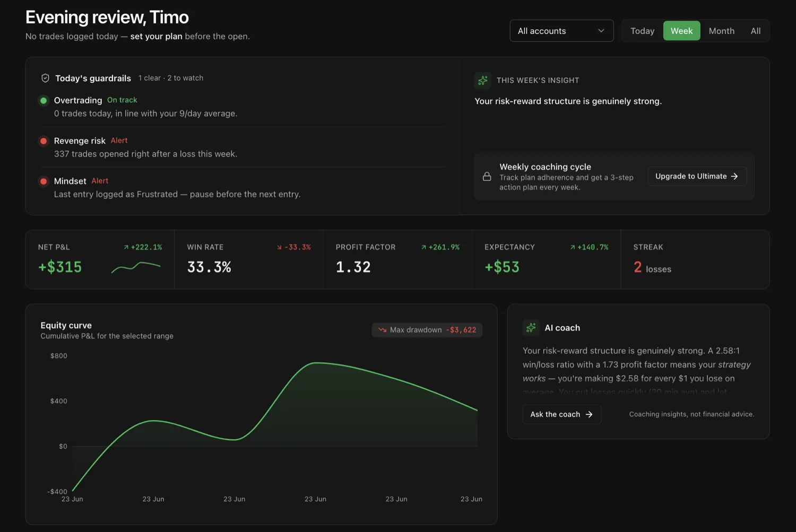
Task: Click the Revenge risk guardrail title
Action: point(80,141)
